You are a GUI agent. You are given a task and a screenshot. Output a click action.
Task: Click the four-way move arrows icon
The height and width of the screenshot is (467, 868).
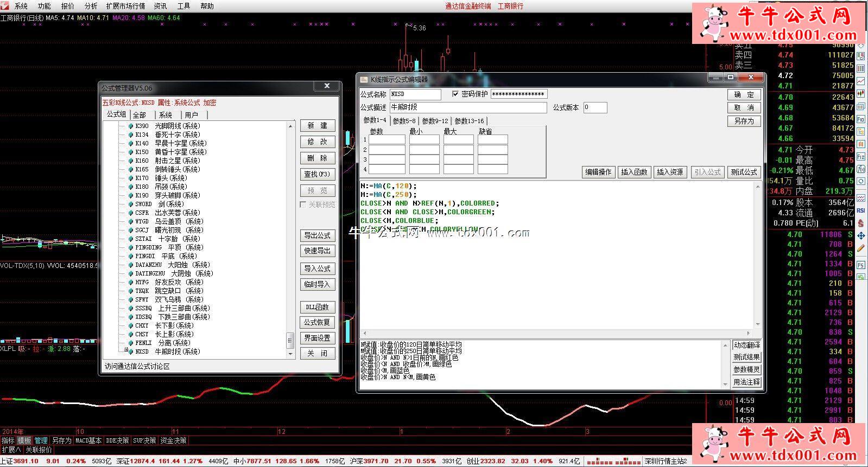point(861,235)
